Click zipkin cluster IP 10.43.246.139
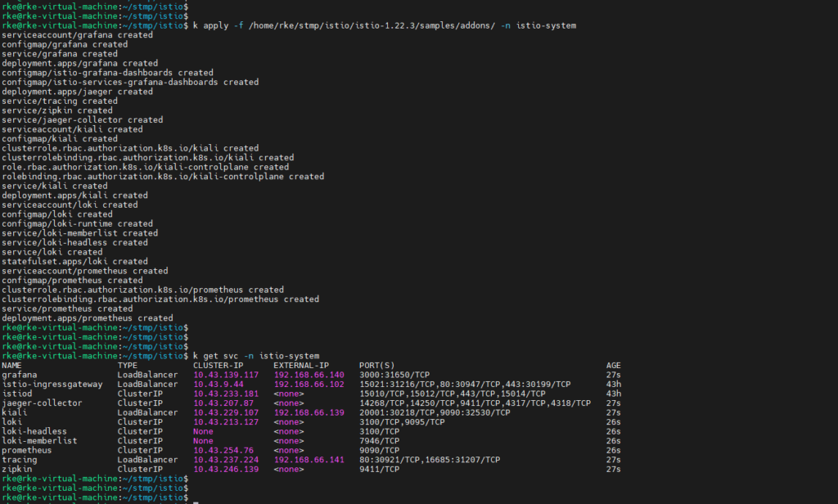This screenshot has width=838, height=504. (226, 470)
